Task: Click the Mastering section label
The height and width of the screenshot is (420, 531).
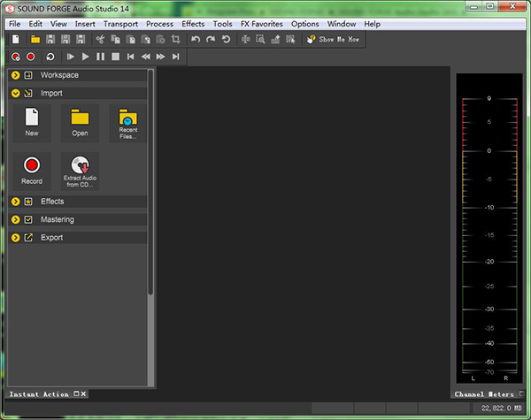Action: pos(58,219)
